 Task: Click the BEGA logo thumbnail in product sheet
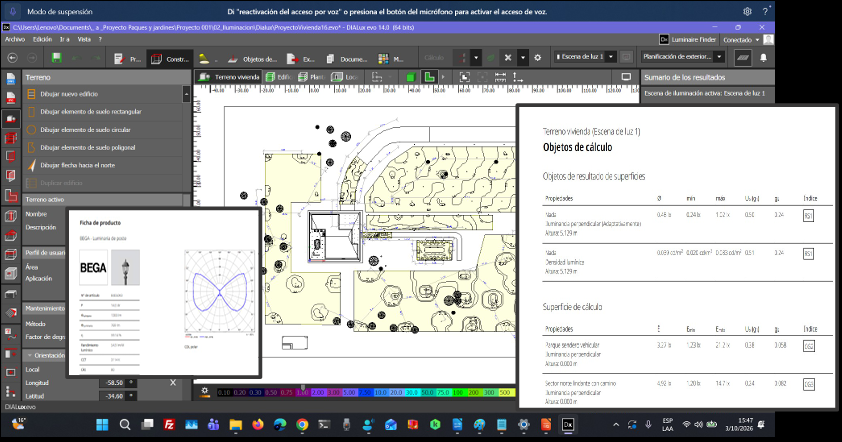coord(93,267)
